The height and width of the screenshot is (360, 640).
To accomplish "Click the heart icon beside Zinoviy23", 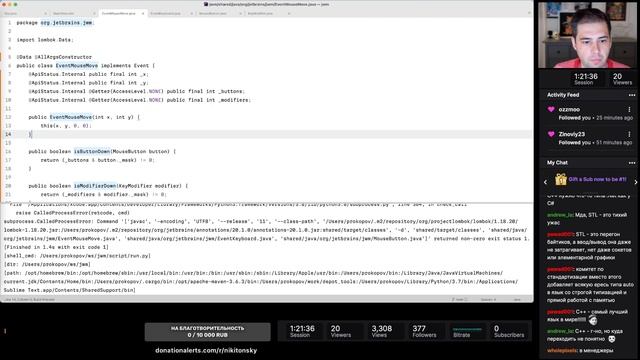I will [551, 134].
